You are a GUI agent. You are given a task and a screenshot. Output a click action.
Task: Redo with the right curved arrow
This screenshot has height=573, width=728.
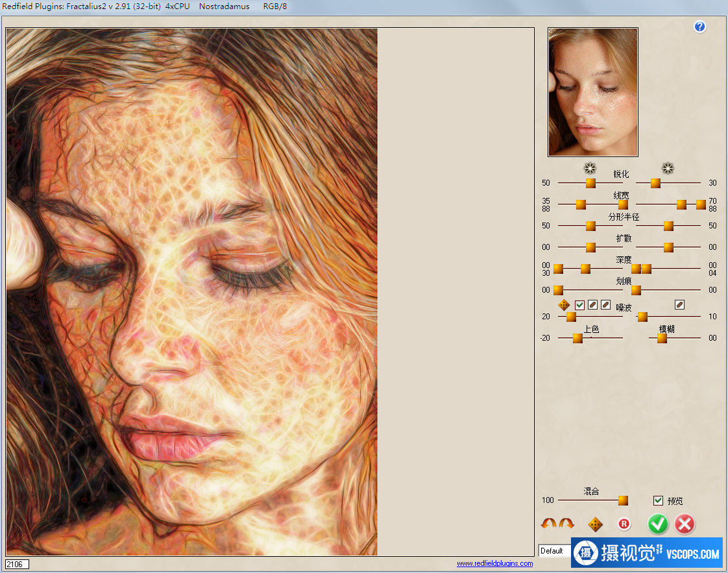(x=566, y=524)
